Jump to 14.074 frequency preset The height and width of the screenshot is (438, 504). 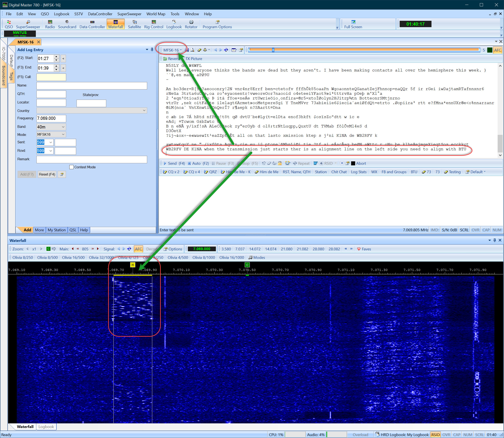click(x=271, y=249)
